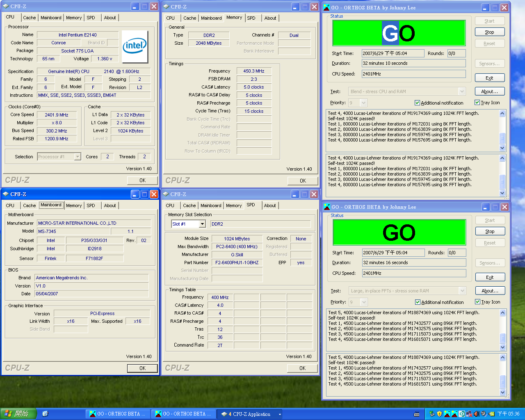Click the system tray clock showing 05:36

(x=508, y=414)
